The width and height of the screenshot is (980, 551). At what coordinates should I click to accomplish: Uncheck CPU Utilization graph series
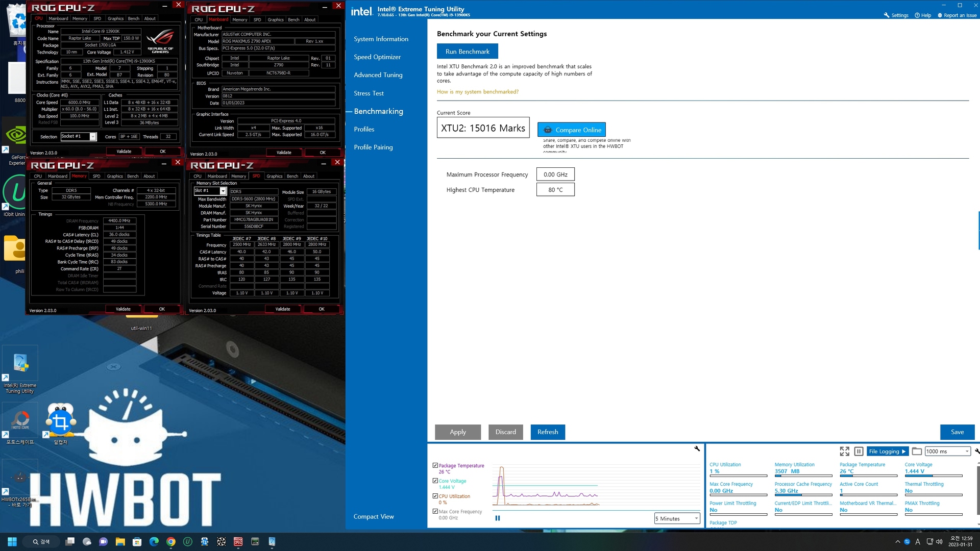point(435,496)
